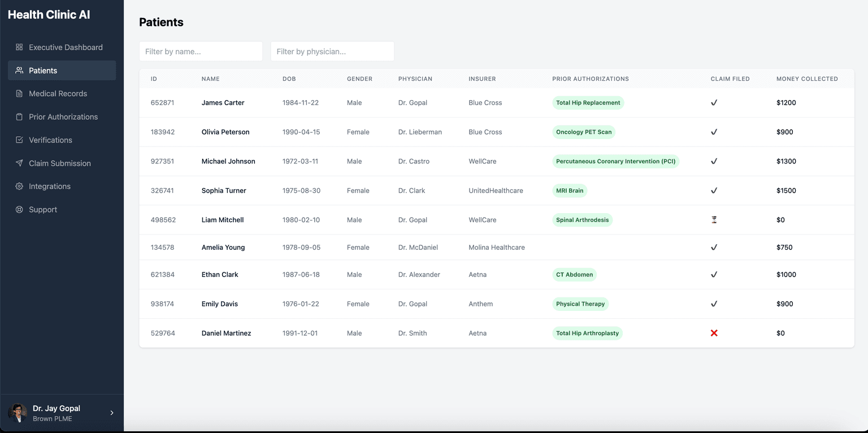
Task: Open the Patients sidebar menu item
Action: [x=62, y=70]
